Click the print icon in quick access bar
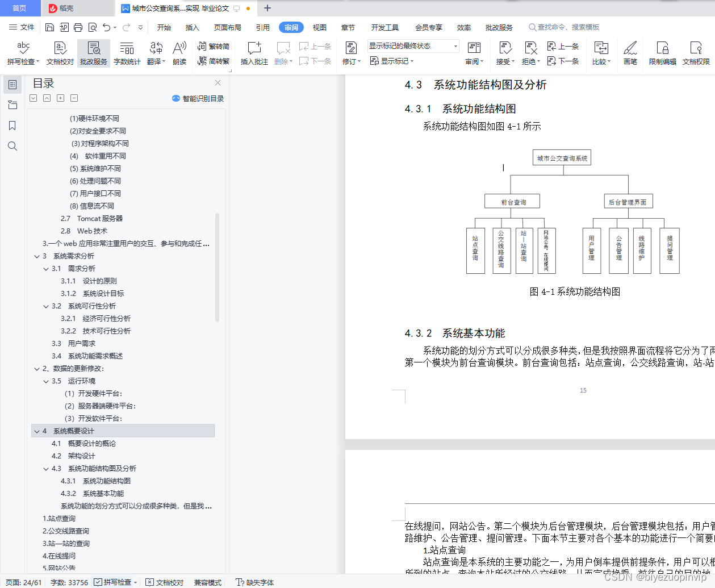This screenshot has height=588, width=715. click(x=78, y=27)
